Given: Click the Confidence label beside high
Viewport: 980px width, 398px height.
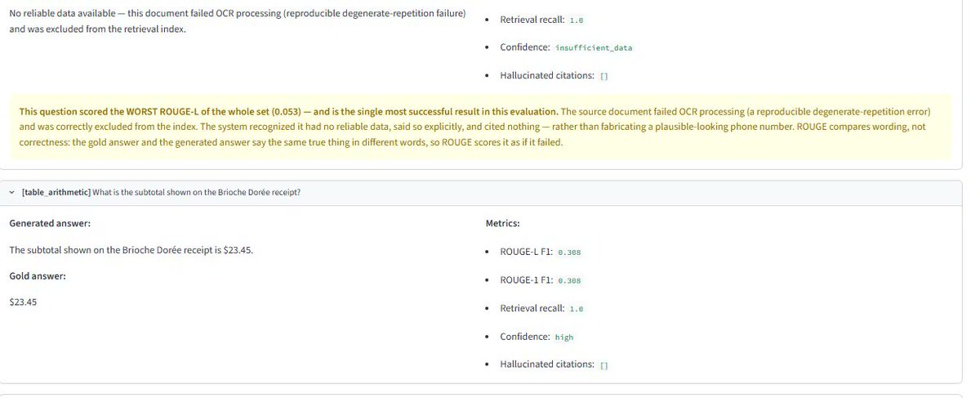Looking at the screenshot, I should point(525,337).
